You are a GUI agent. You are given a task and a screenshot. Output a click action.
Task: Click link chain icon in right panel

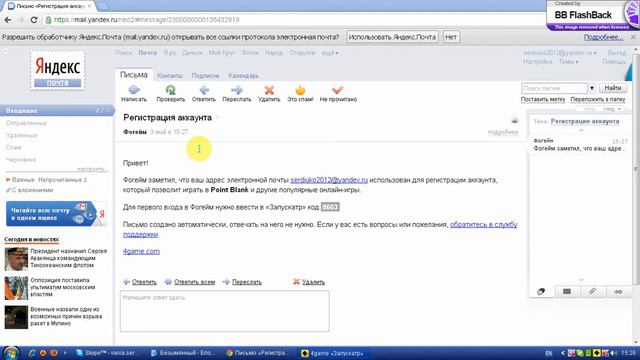point(618,291)
